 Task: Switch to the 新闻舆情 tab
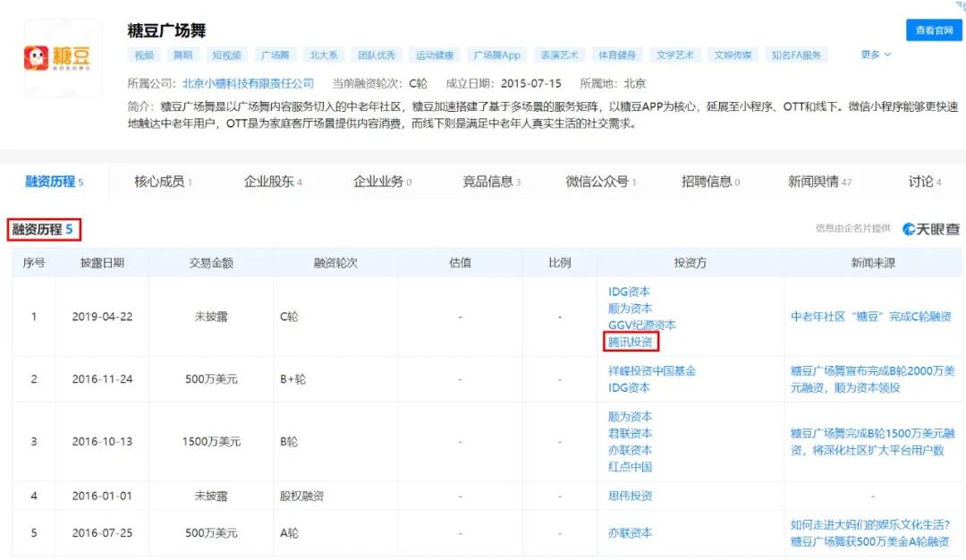[815, 181]
